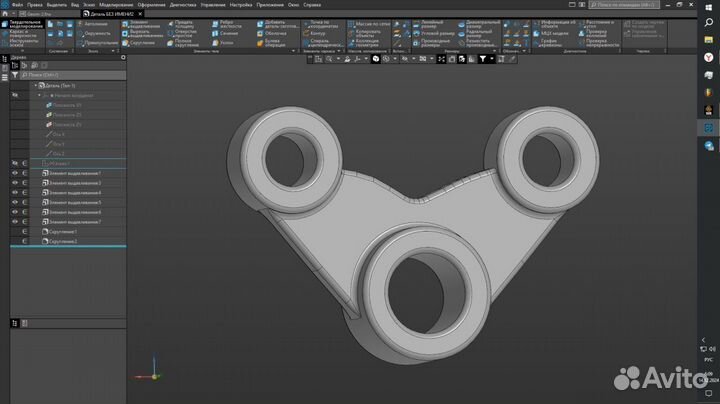Show the hidden Начало координат via eye icon

(15, 95)
